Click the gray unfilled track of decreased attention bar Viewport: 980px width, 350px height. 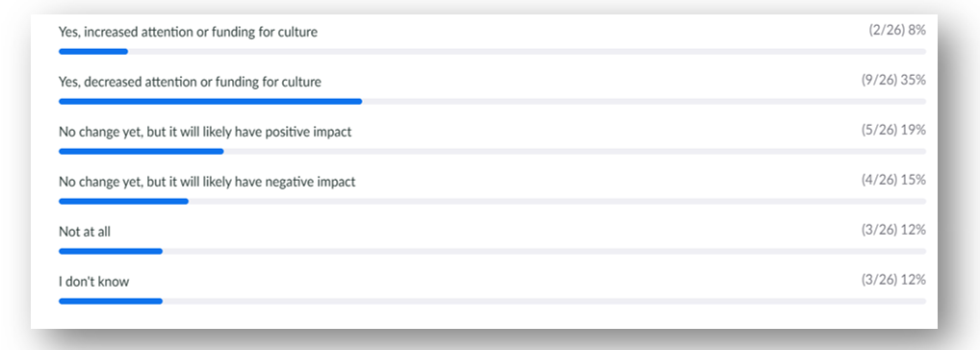pyautogui.click(x=644, y=101)
